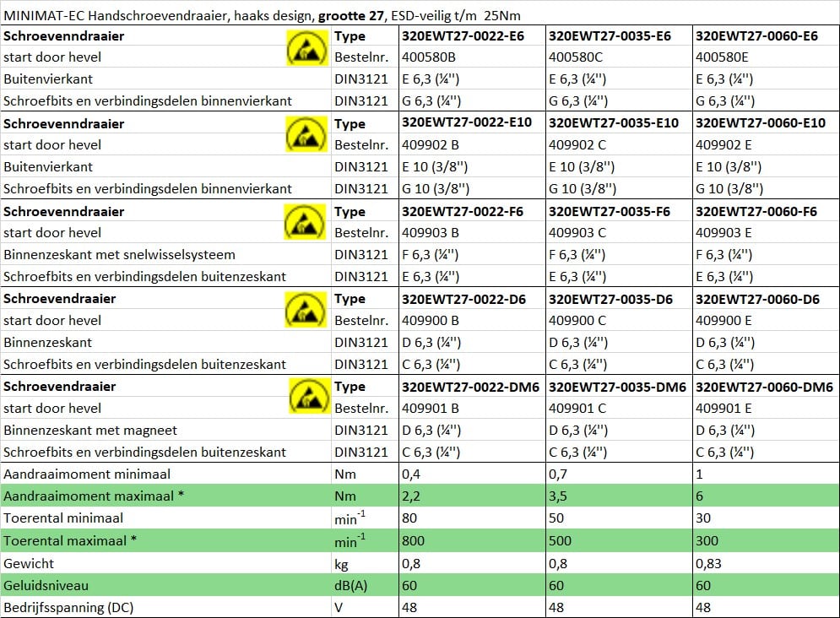
Task: Click the ESD icon in the E10 section
Action: 306,134
